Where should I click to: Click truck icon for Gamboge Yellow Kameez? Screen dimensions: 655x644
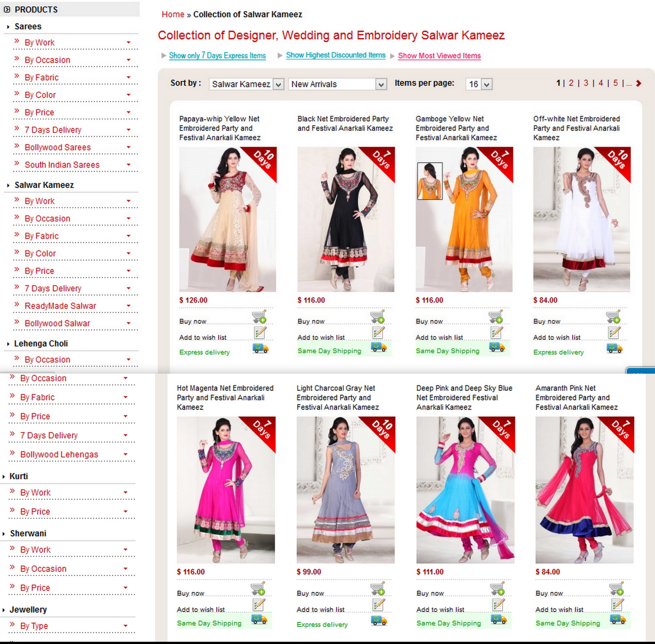[497, 347]
